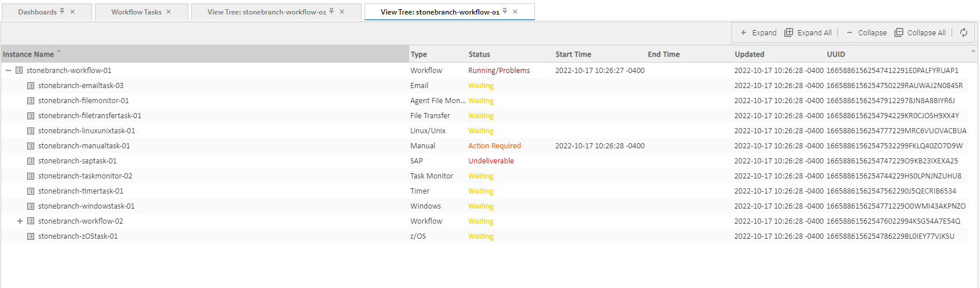Switch to the Dashboards tab
Screen dimensions: 980x288
coord(37,12)
